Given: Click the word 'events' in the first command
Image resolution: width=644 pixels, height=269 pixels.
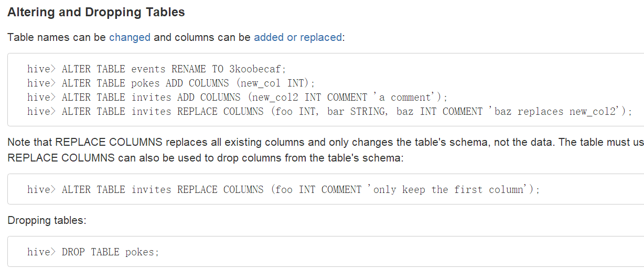Looking at the screenshot, I should (148, 69).
